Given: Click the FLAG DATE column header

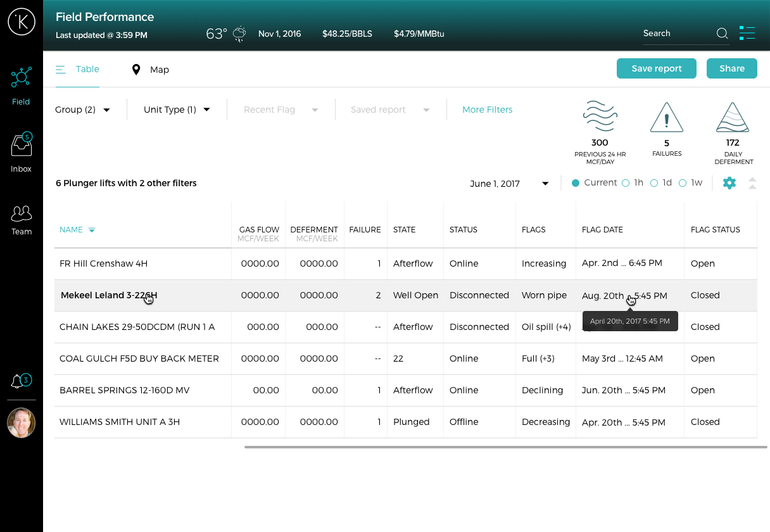Looking at the screenshot, I should point(603,230).
